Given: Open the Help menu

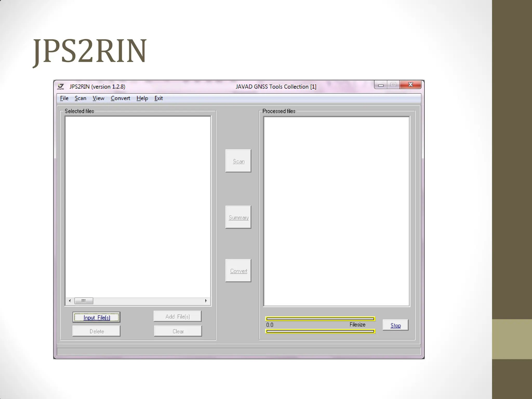Looking at the screenshot, I should click(x=142, y=98).
